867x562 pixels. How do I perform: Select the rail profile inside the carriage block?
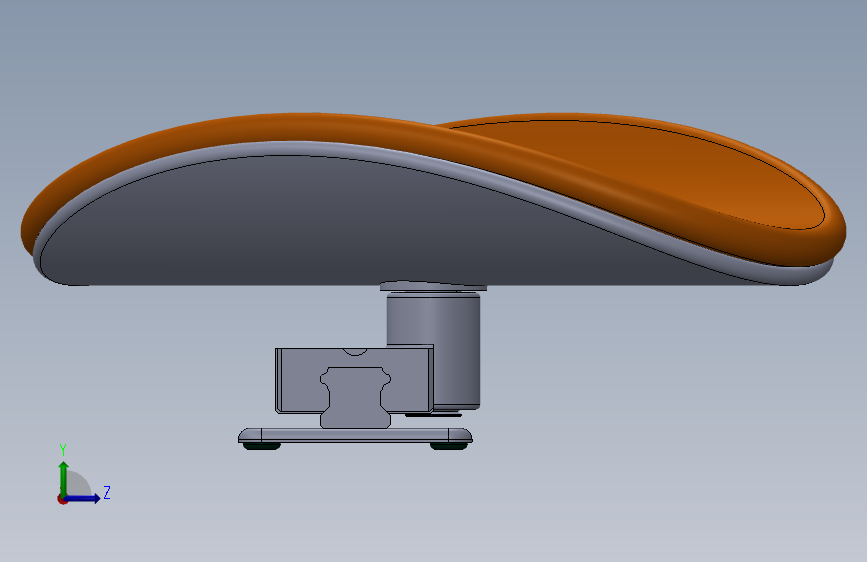click(356, 396)
